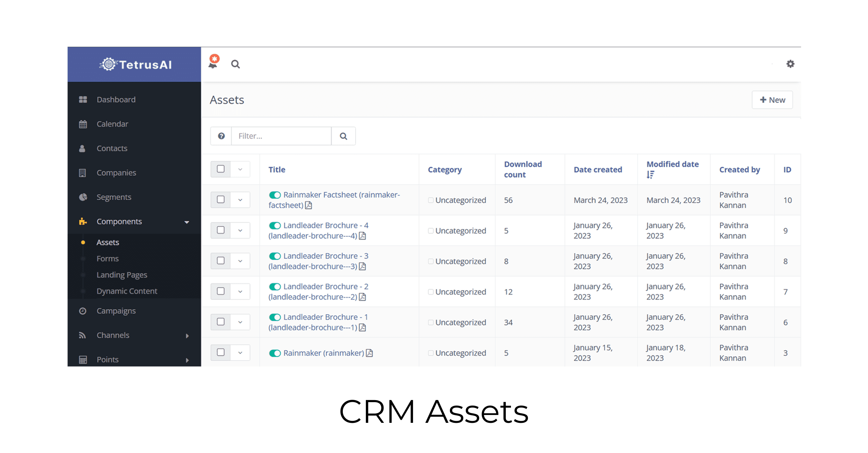Sort by ID column header
This screenshot has height=453, width=868.
click(x=787, y=169)
